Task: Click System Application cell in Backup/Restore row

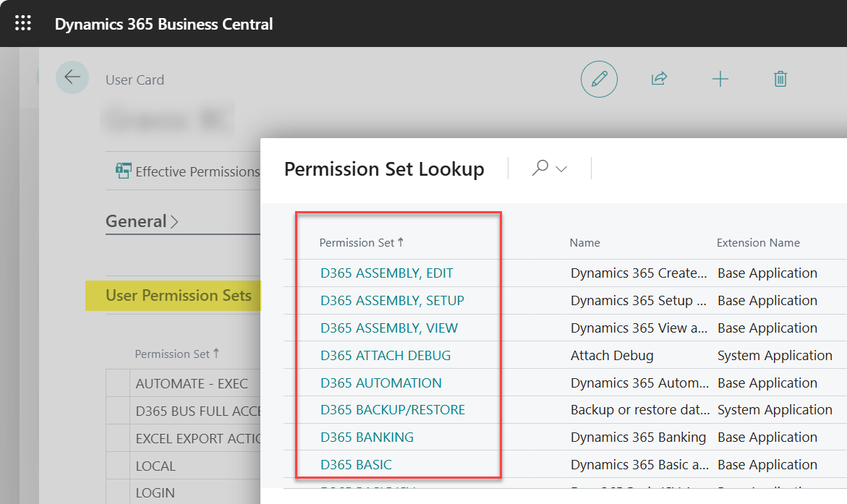Action: tap(775, 409)
